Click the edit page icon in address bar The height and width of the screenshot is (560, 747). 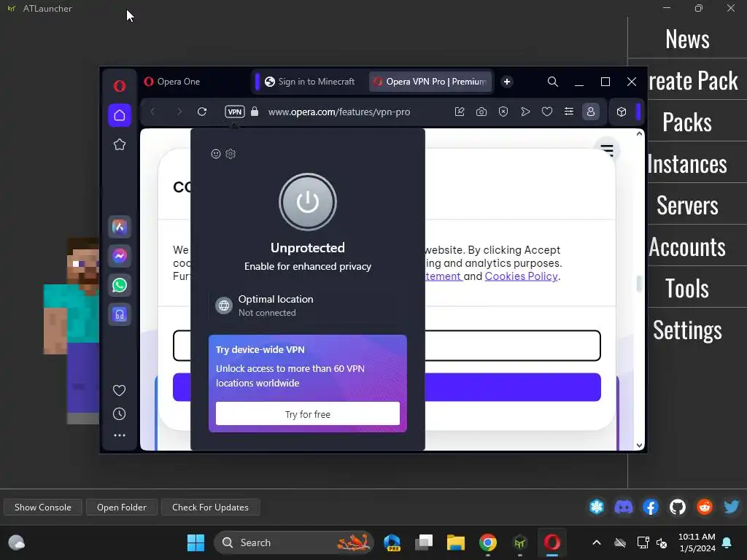[x=460, y=112]
